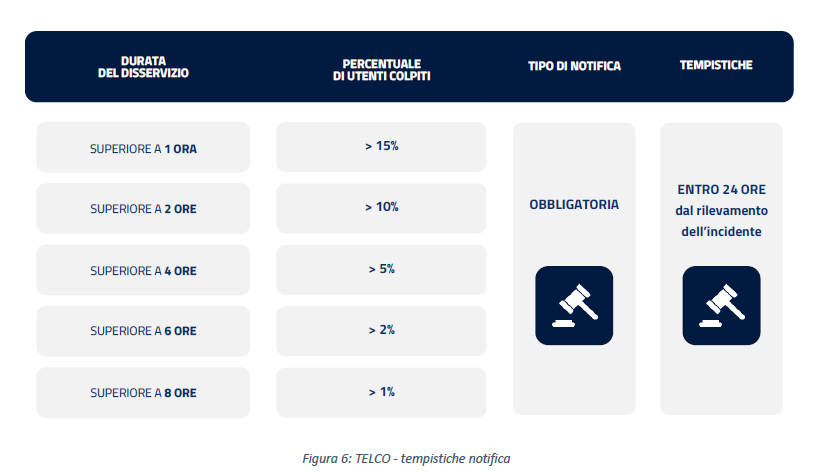The width and height of the screenshot is (834, 472).
Task: Select the SUPERIORE A 2 ORE box
Action: (143, 209)
